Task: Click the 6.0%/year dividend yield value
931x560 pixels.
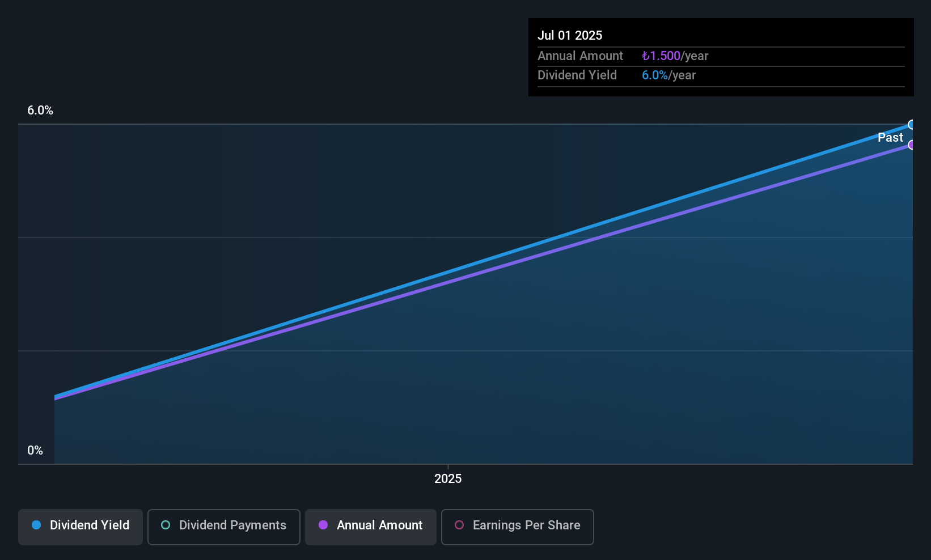Action: [668, 75]
